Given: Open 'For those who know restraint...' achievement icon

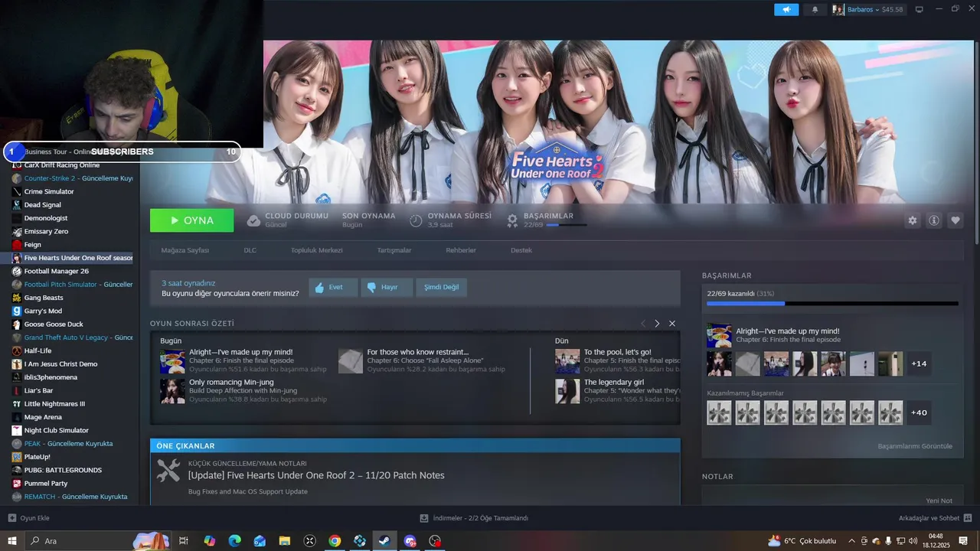Looking at the screenshot, I should click(x=351, y=361).
